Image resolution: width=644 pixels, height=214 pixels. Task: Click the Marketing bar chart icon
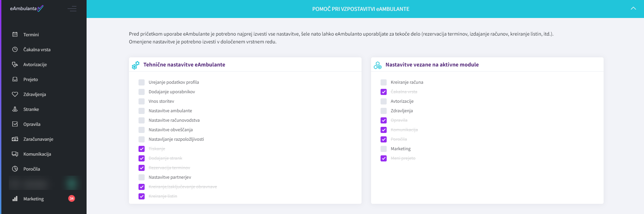[x=15, y=199]
